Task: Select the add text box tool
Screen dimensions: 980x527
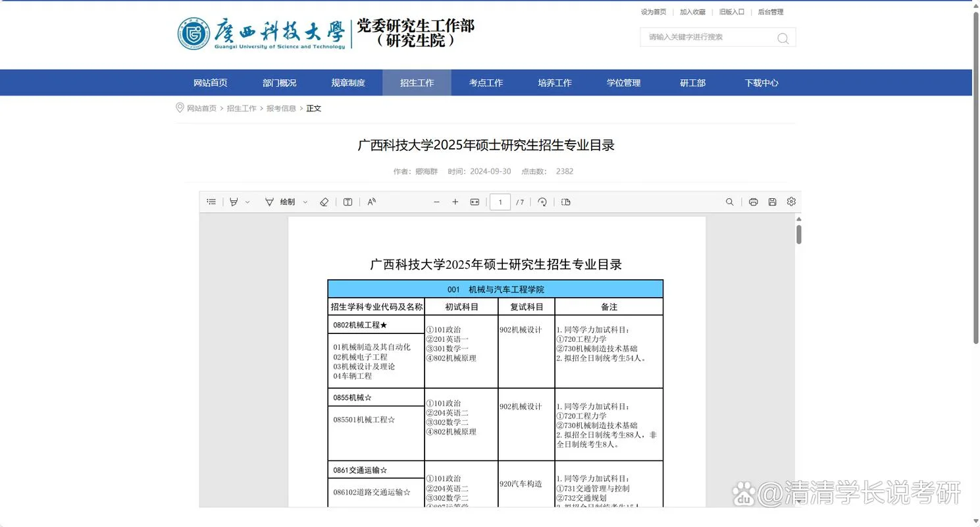Action: coord(348,202)
